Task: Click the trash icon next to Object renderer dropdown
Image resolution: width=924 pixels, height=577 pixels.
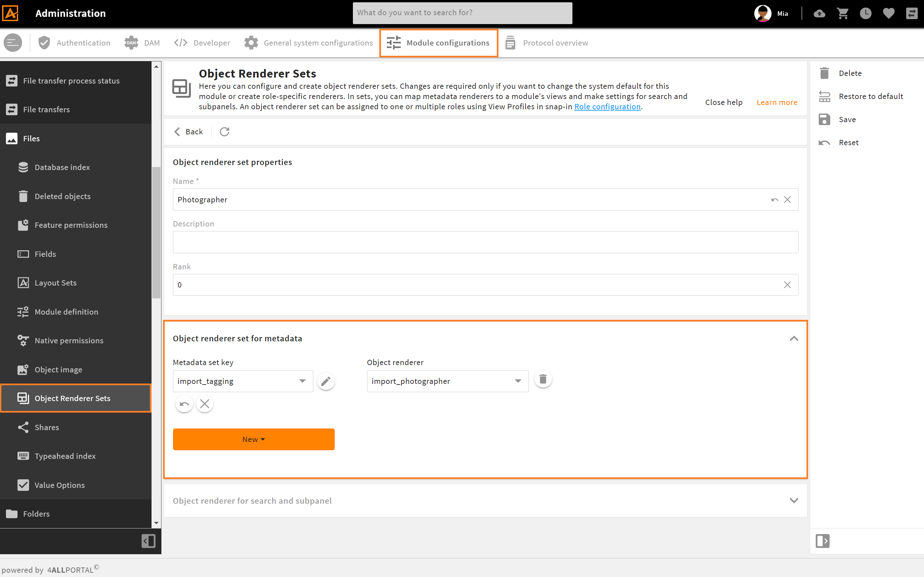Action: pos(543,379)
